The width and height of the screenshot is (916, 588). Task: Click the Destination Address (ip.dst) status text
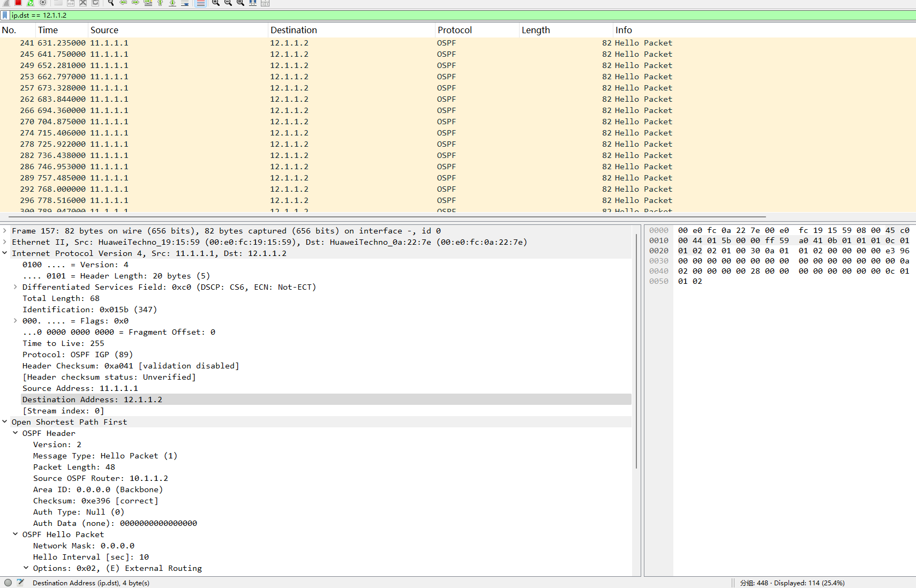(x=91, y=583)
